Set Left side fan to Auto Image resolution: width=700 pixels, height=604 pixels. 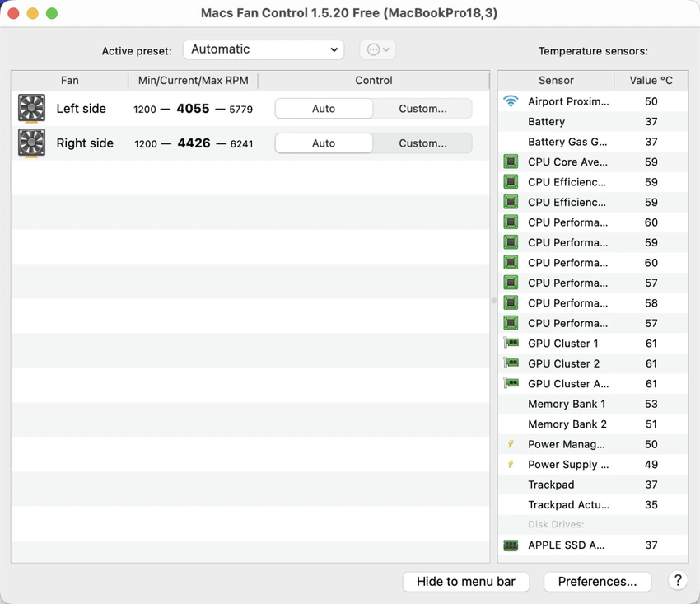pos(324,109)
